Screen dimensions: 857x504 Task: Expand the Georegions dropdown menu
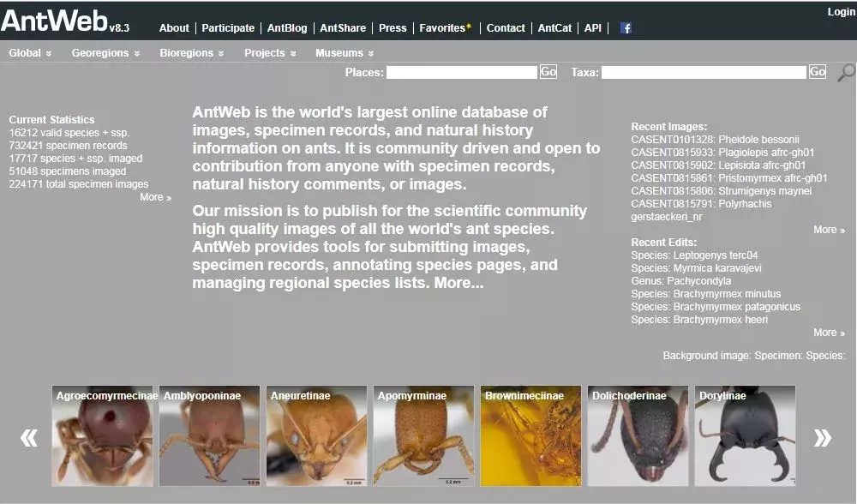click(105, 53)
